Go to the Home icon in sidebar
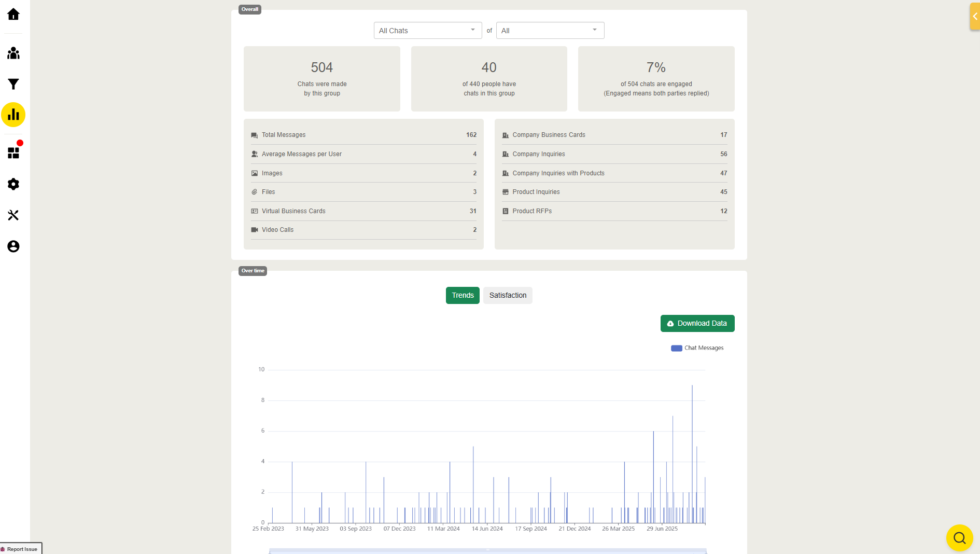This screenshot has height=554, width=980. [x=13, y=14]
